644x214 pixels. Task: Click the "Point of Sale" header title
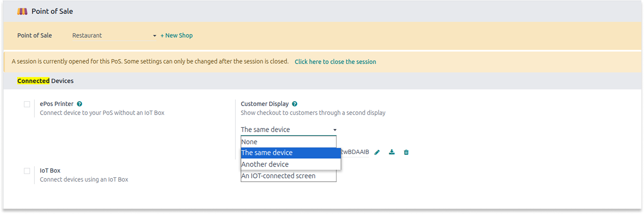[52, 12]
